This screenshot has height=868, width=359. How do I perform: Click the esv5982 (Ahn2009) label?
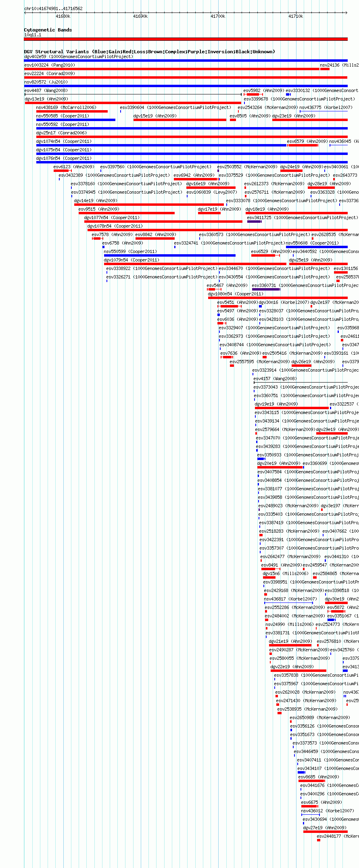[x=264, y=90]
